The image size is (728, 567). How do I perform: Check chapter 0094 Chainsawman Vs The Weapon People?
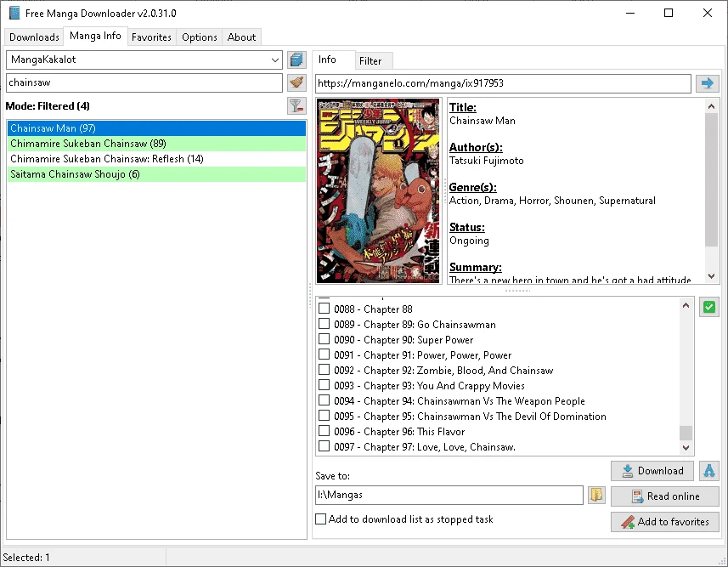pyautogui.click(x=324, y=400)
